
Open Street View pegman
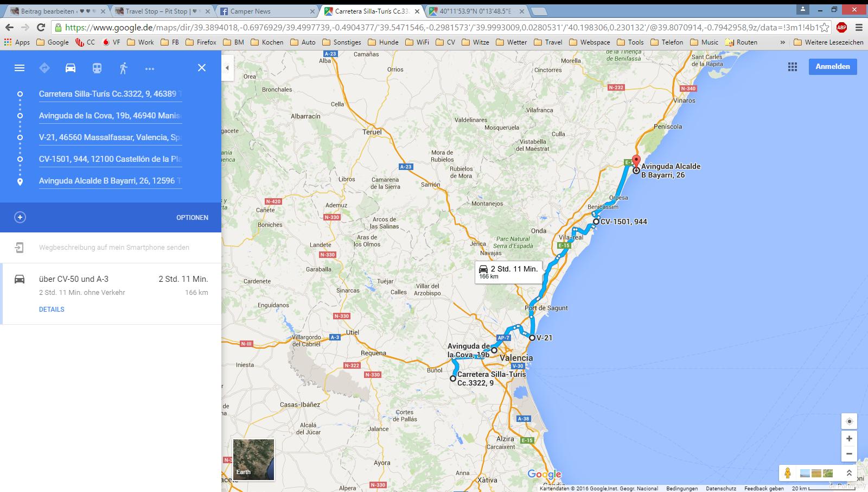click(x=788, y=473)
